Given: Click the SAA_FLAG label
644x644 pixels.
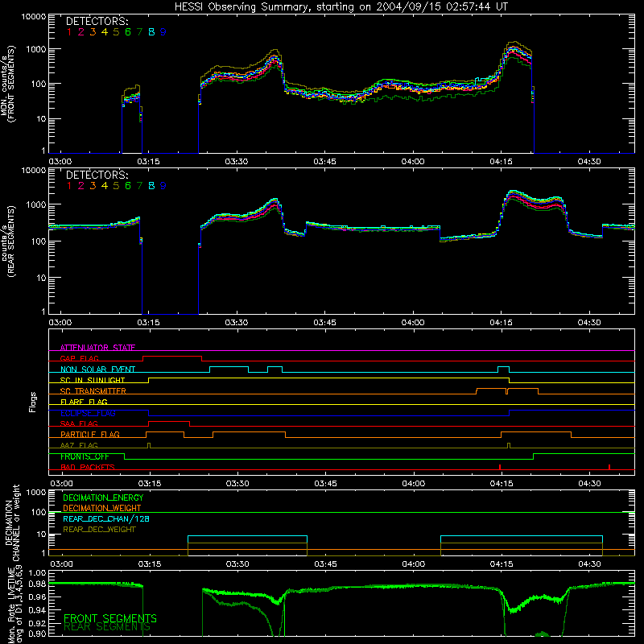Looking at the screenshot, I should [x=79, y=423].
